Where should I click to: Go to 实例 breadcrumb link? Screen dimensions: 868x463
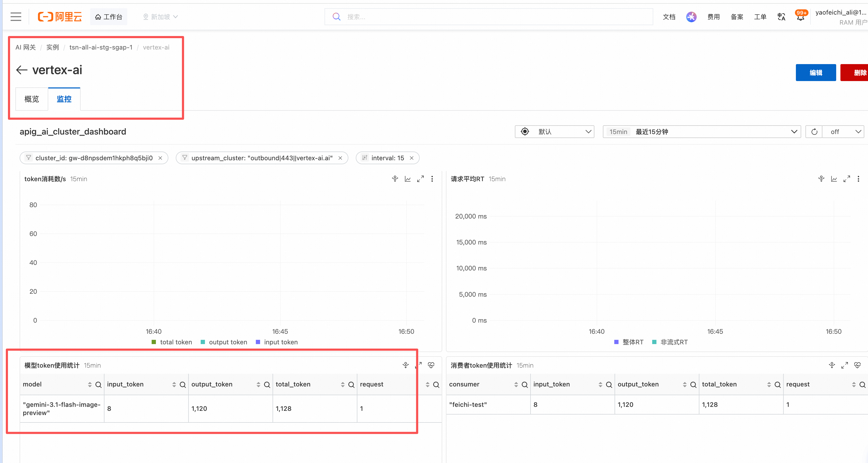pos(52,47)
